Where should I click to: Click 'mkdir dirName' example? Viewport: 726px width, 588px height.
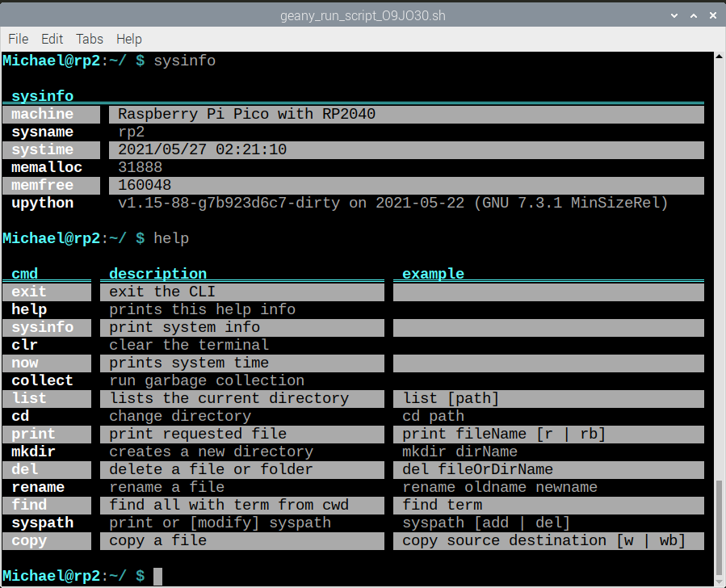[460, 451]
